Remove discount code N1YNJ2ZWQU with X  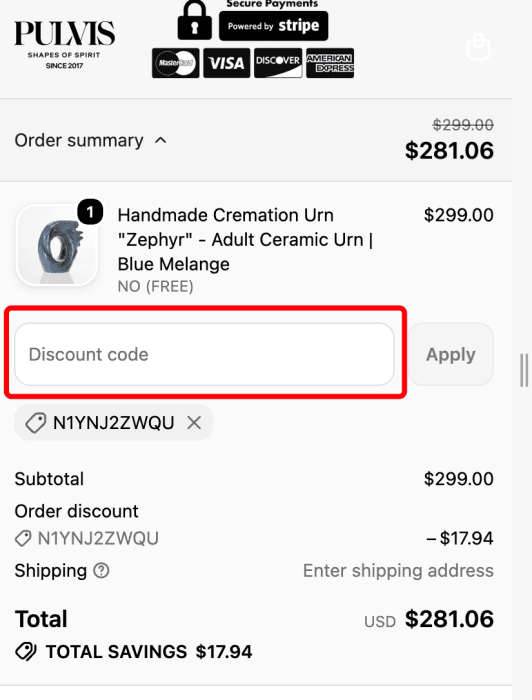pos(194,422)
